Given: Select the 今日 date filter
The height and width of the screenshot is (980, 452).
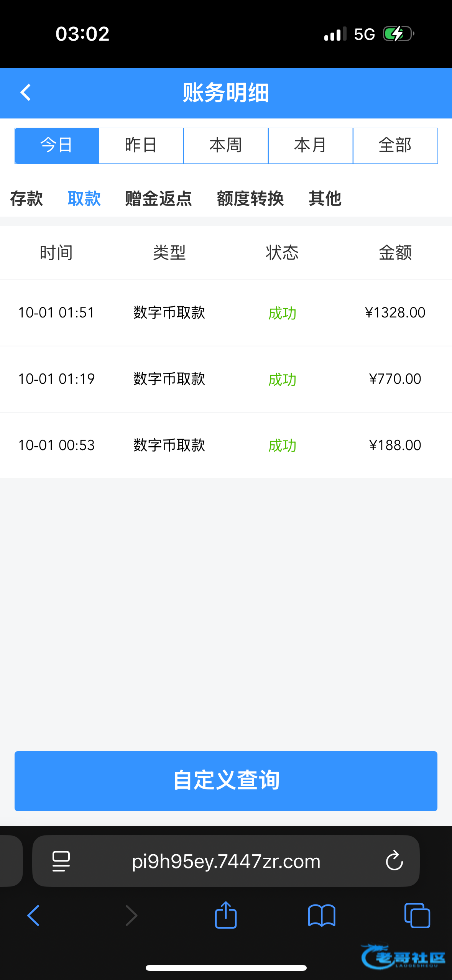Looking at the screenshot, I should (57, 146).
